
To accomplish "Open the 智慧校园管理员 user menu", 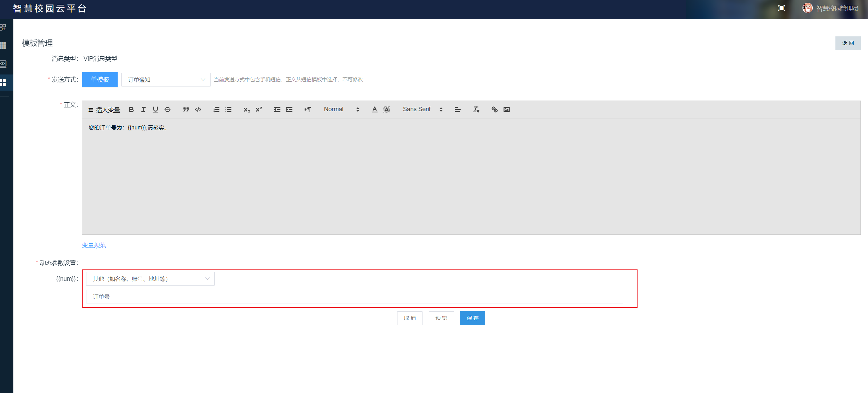I will pyautogui.click(x=837, y=9).
